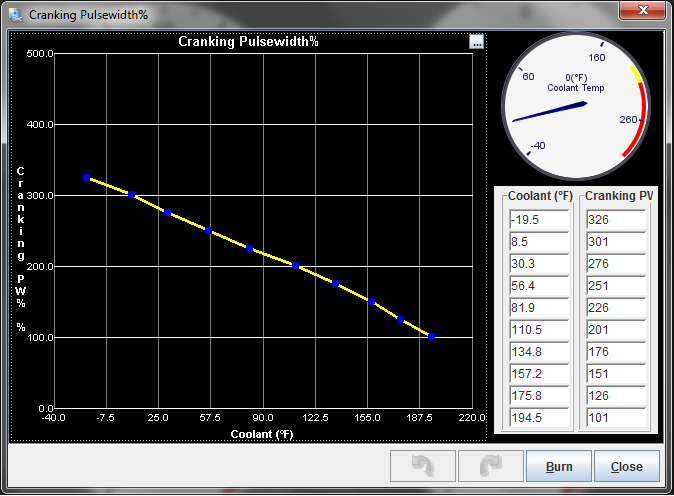The width and height of the screenshot is (674, 496).
Task: Click the last curve point at 101 percent
Action: point(432,337)
